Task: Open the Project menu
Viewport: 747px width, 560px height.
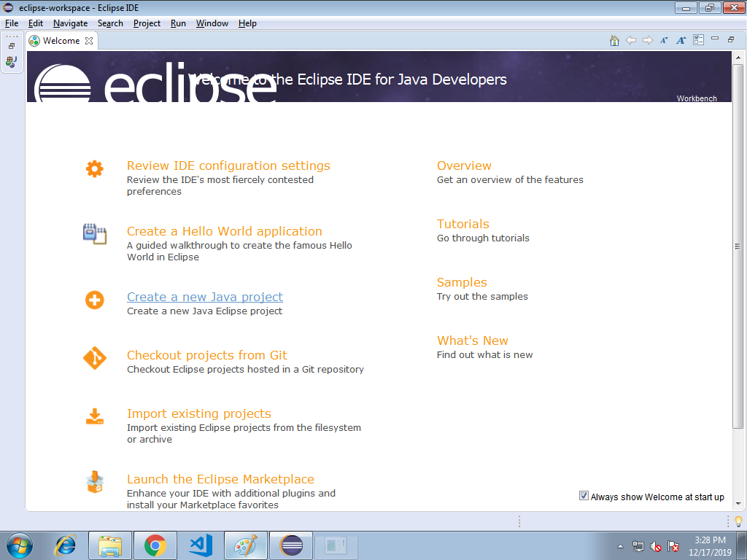Action: click(147, 23)
